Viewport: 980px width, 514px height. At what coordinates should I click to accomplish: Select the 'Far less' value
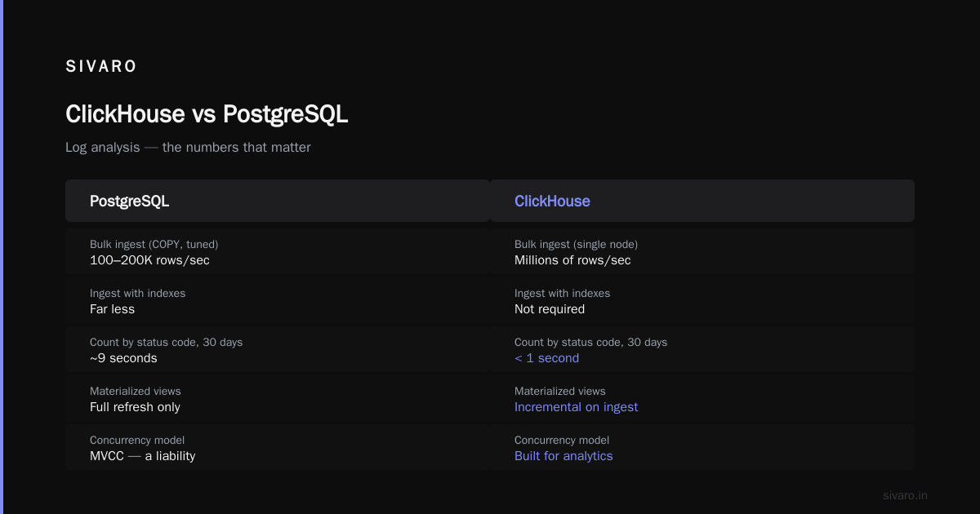(112, 309)
